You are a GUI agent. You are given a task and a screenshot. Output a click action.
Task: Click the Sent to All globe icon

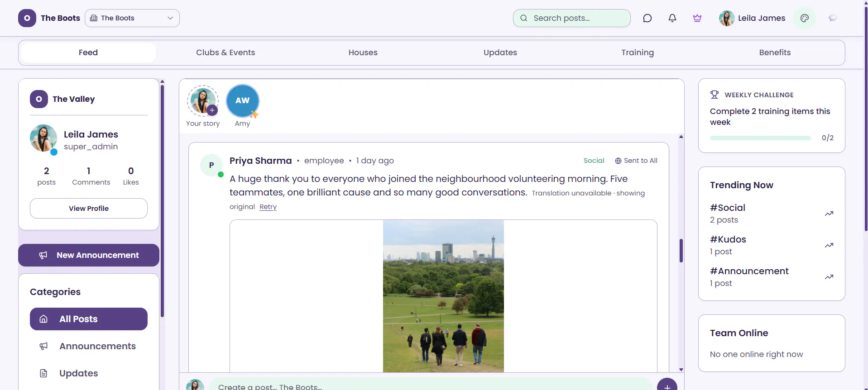tap(618, 161)
